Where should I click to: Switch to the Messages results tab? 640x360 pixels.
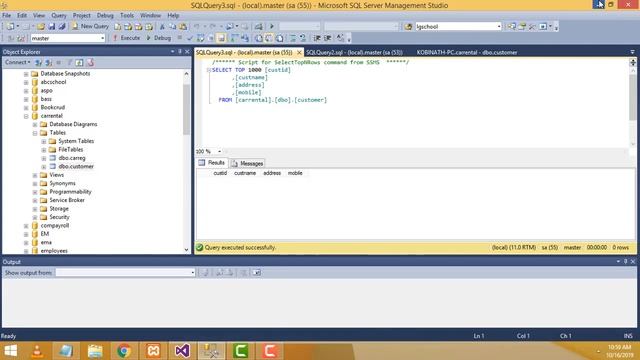[x=247, y=163]
